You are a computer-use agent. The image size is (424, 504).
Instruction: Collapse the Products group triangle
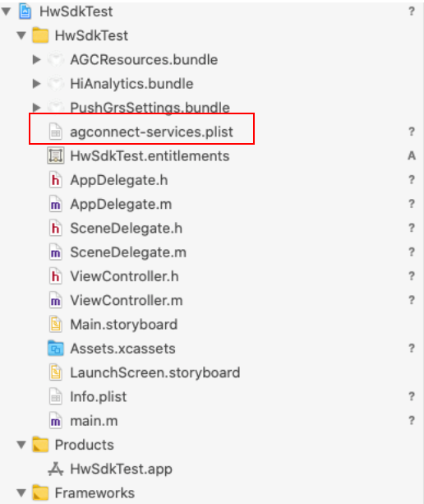[x=21, y=445]
